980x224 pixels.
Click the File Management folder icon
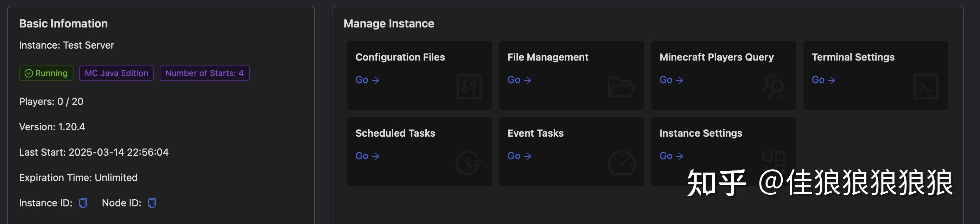coord(621,87)
